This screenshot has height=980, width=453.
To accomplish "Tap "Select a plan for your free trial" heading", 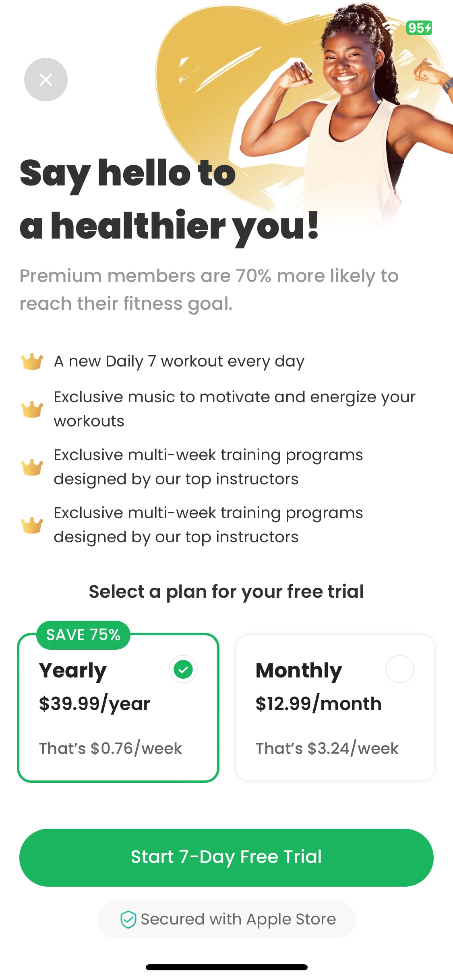I will tap(226, 592).
